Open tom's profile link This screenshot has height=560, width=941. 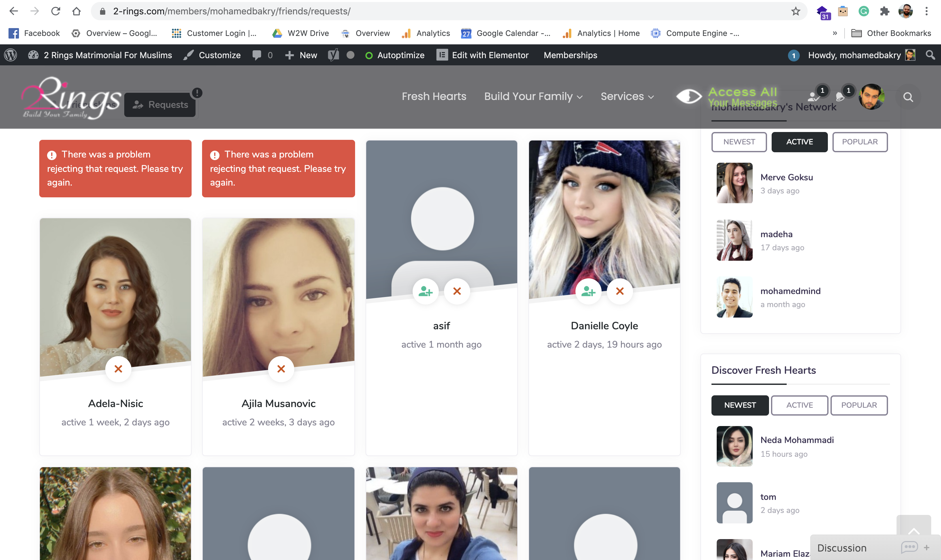pos(768,497)
